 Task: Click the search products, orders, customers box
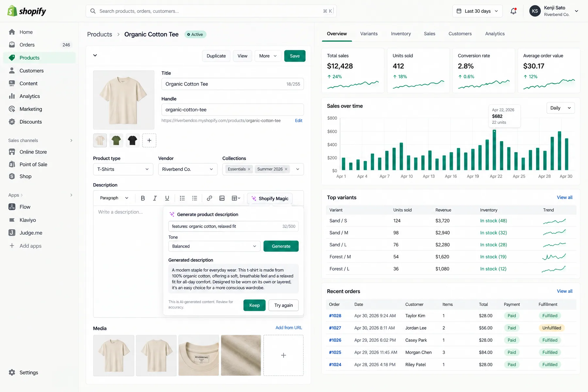coord(211,11)
